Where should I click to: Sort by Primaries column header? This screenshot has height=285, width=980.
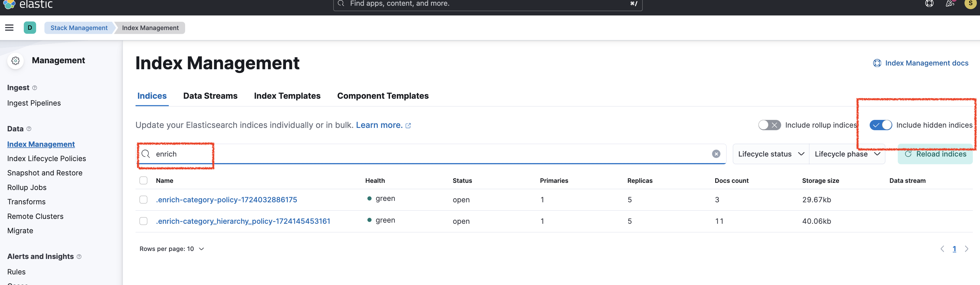(x=554, y=181)
